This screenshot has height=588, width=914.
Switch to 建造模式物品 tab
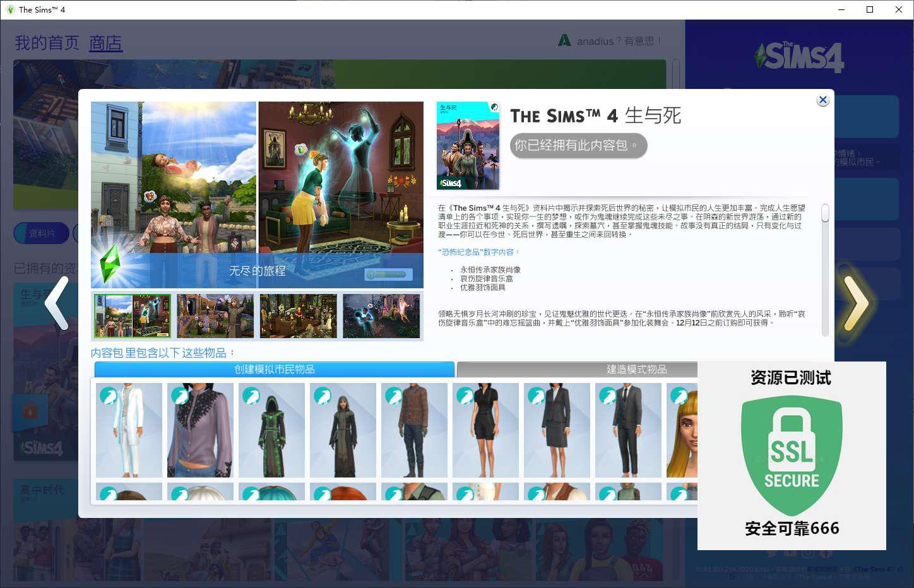(x=637, y=369)
